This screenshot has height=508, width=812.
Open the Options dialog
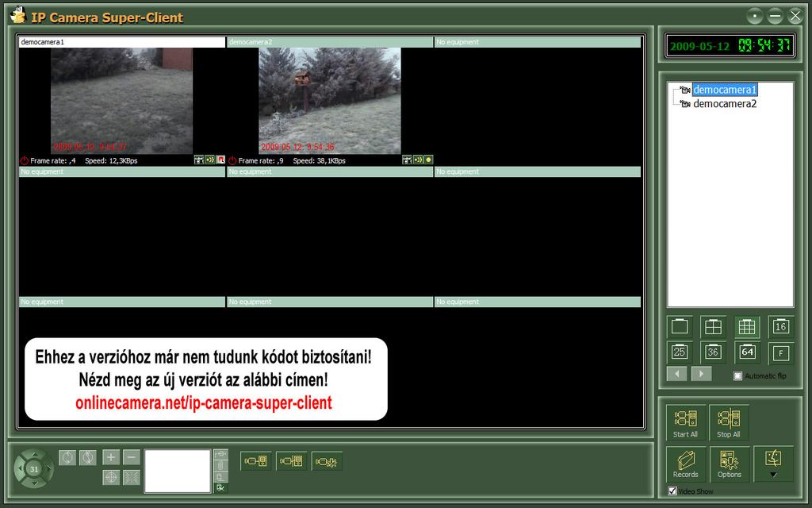pos(730,464)
